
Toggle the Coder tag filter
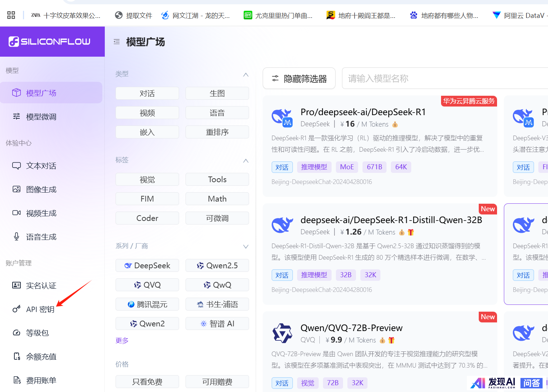pos(147,218)
